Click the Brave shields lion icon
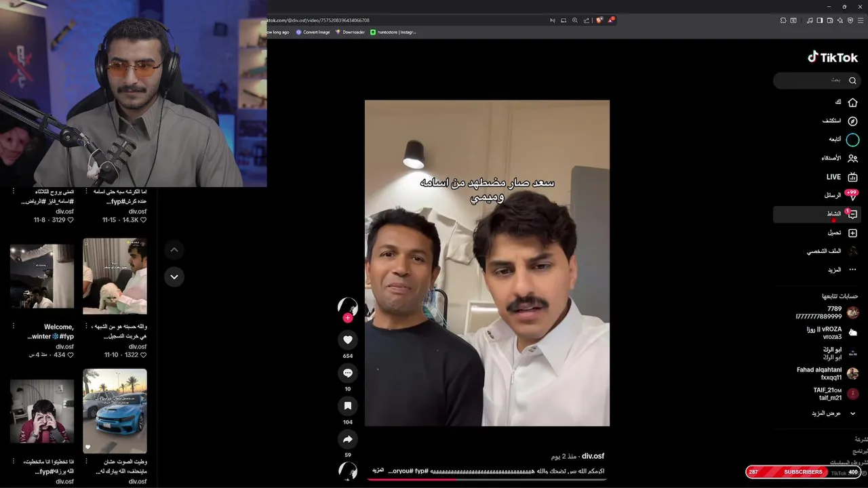The image size is (868, 488). [599, 20]
